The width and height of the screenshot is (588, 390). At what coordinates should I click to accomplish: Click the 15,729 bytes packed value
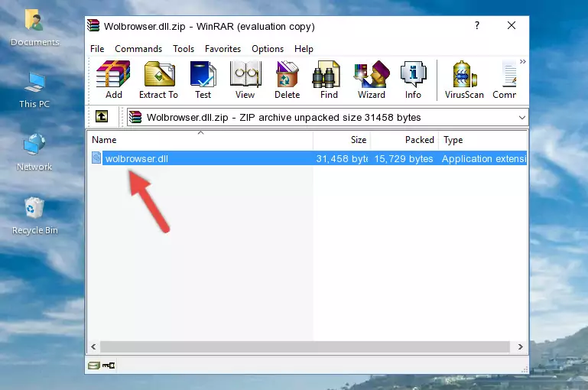404,158
